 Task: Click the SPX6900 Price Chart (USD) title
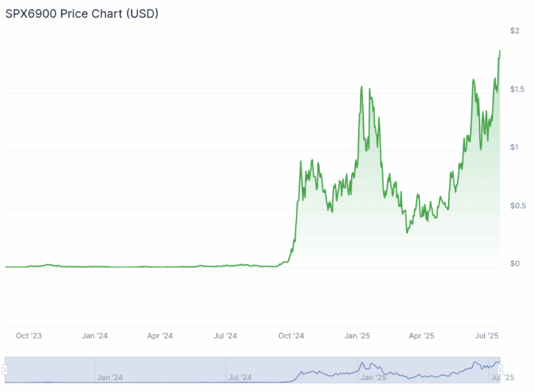82,14
